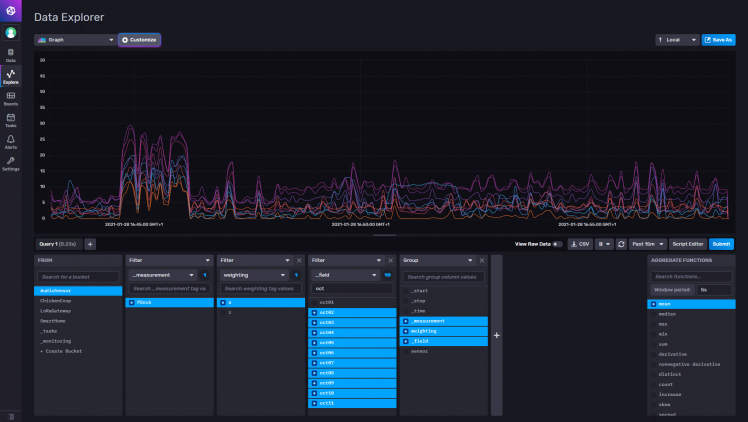Open Boards from the left navigation

[x=11, y=98]
